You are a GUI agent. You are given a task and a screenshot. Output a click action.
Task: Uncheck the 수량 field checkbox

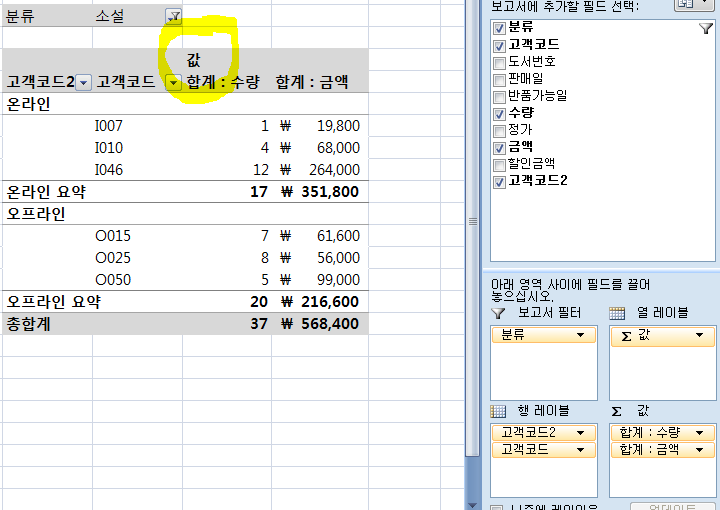point(500,112)
